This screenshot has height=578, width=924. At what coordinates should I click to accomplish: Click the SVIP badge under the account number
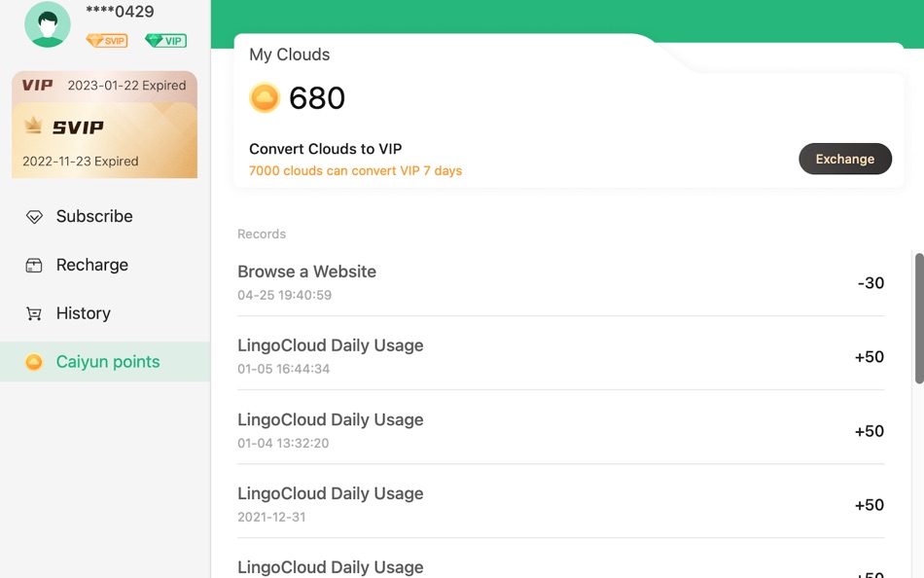(x=106, y=41)
